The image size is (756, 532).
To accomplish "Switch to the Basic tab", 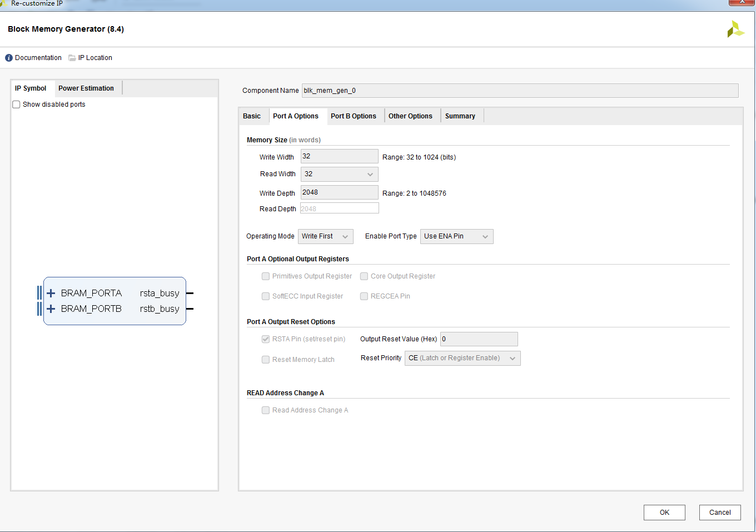I will click(x=252, y=116).
